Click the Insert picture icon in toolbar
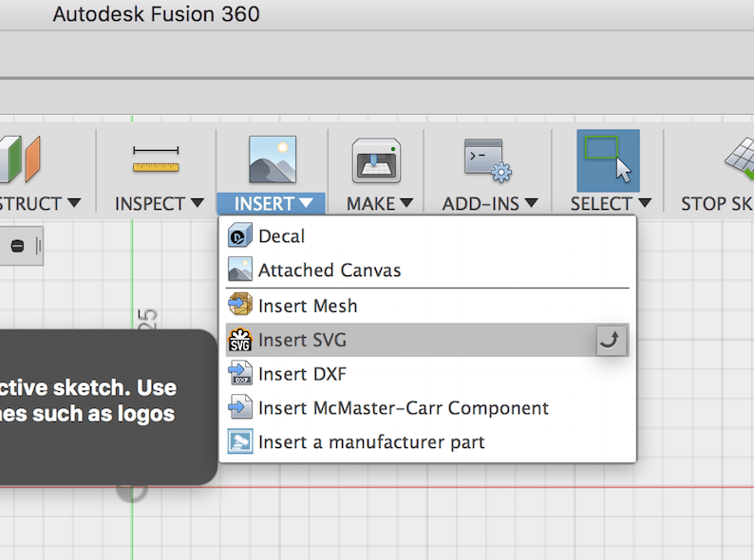Viewport: 754px width, 560px height. click(273, 159)
